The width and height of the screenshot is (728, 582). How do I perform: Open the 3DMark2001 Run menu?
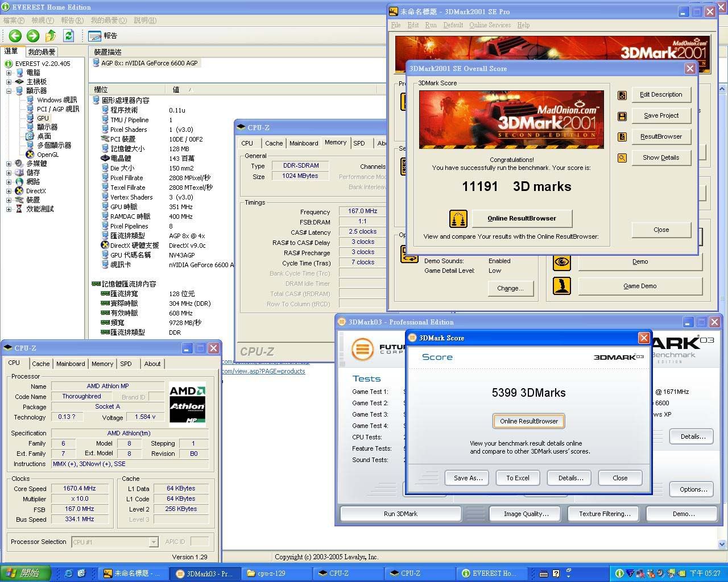tap(431, 25)
